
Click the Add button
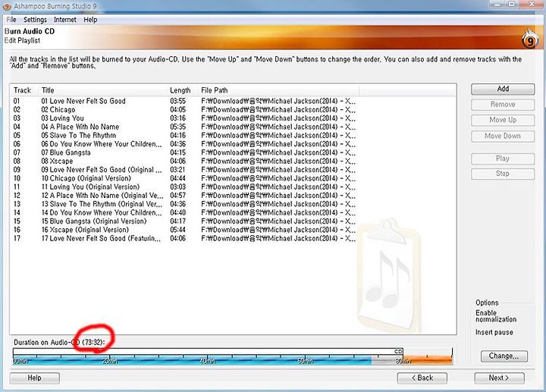point(503,89)
